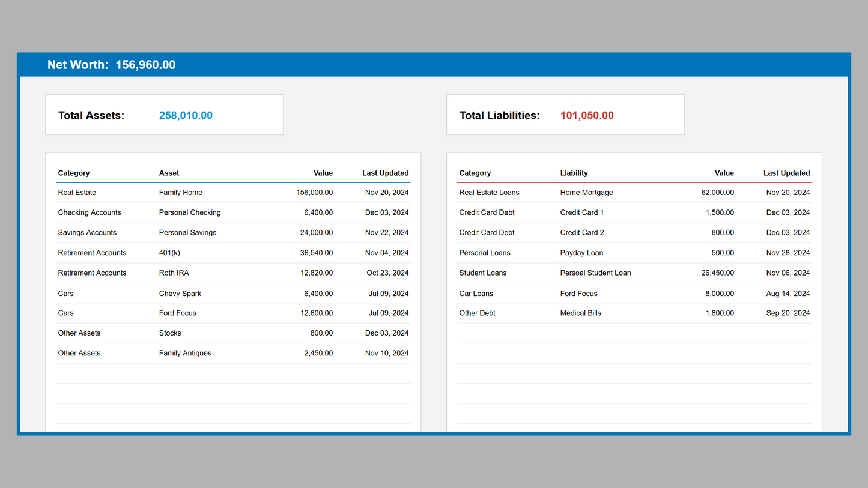Select the Total Liabilities amount 101,050.00

click(x=587, y=116)
